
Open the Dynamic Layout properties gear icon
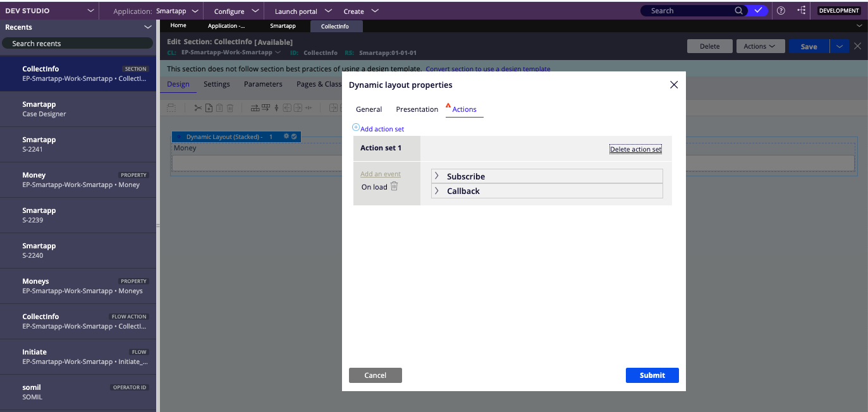[x=286, y=136]
